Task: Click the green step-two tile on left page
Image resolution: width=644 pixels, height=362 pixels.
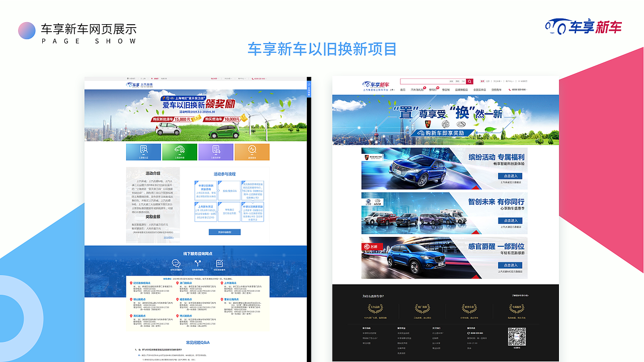Action: pos(180,152)
